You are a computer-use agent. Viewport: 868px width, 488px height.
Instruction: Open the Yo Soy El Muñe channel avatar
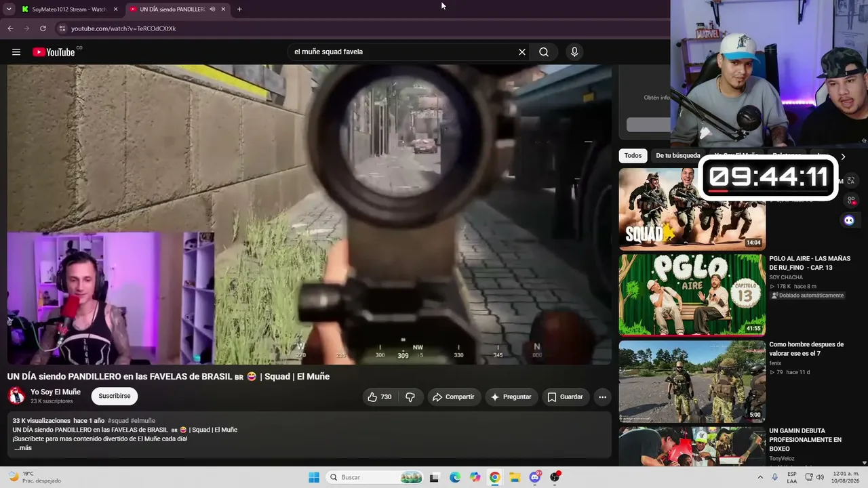(x=16, y=396)
